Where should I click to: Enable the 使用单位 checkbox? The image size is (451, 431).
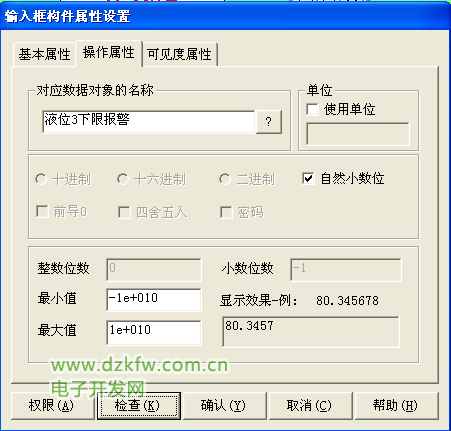coord(312,109)
